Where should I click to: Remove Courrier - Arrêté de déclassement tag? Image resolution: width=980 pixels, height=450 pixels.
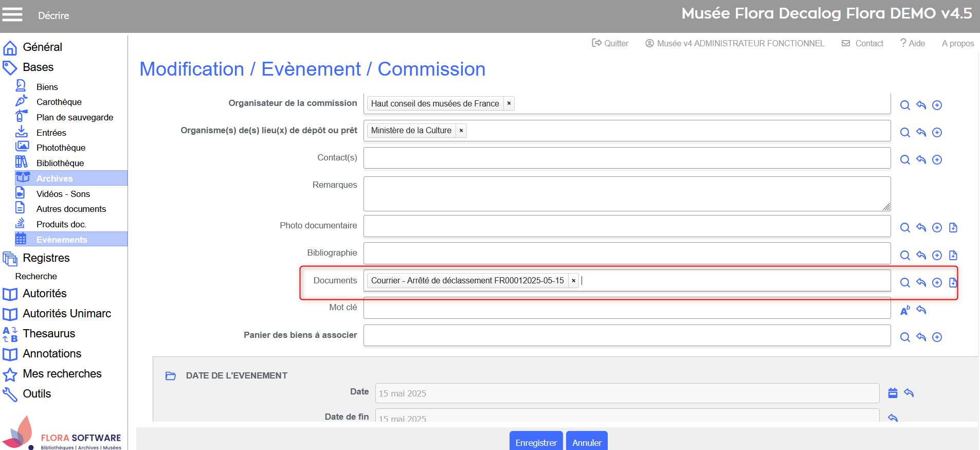coord(573,281)
